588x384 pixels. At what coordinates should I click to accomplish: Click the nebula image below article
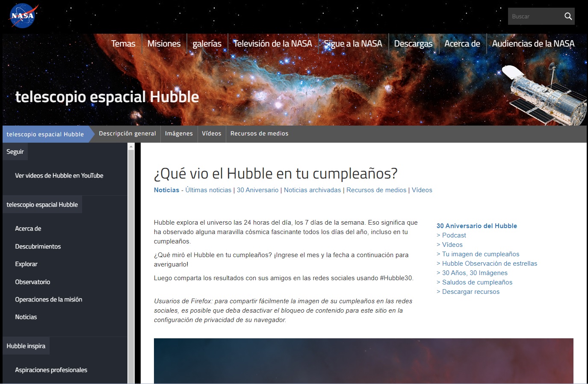click(x=363, y=361)
